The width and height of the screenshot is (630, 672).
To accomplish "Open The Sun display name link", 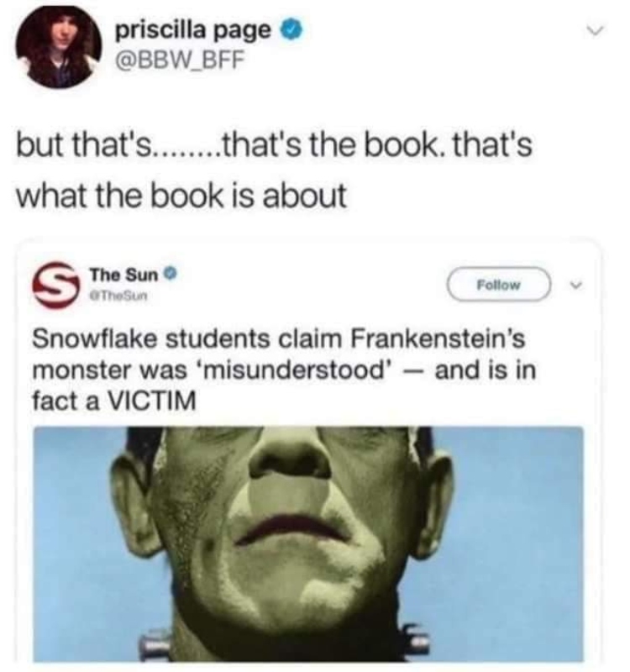I will point(123,275).
